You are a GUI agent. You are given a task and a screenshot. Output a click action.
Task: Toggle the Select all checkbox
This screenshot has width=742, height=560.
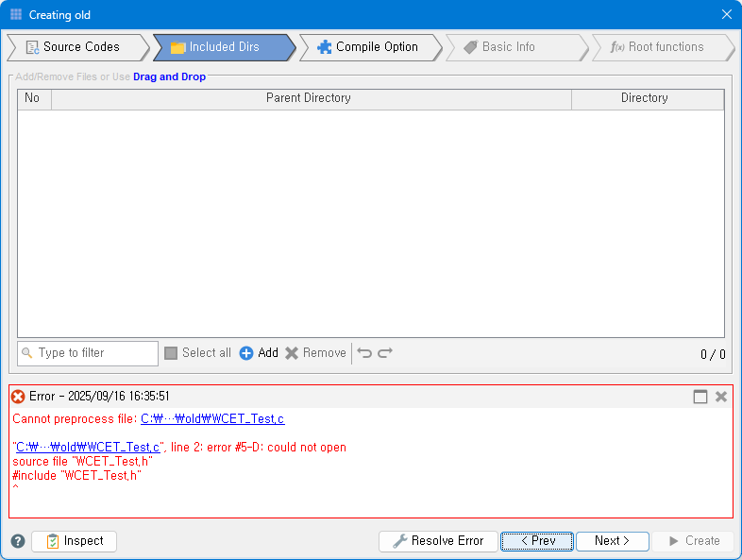pos(171,353)
